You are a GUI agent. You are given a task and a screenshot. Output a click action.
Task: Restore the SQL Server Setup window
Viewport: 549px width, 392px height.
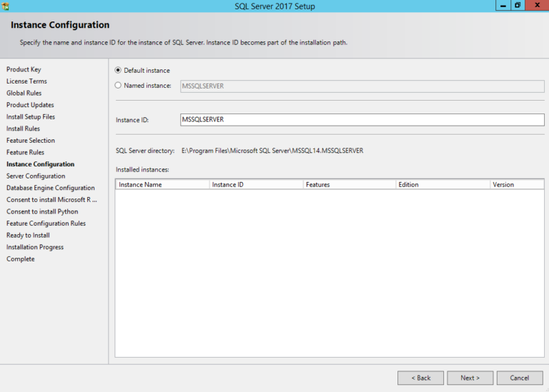[x=518, y=5]
